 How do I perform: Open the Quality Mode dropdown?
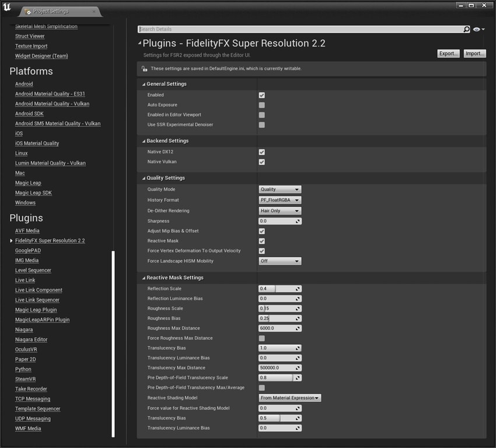coord(280,190)
